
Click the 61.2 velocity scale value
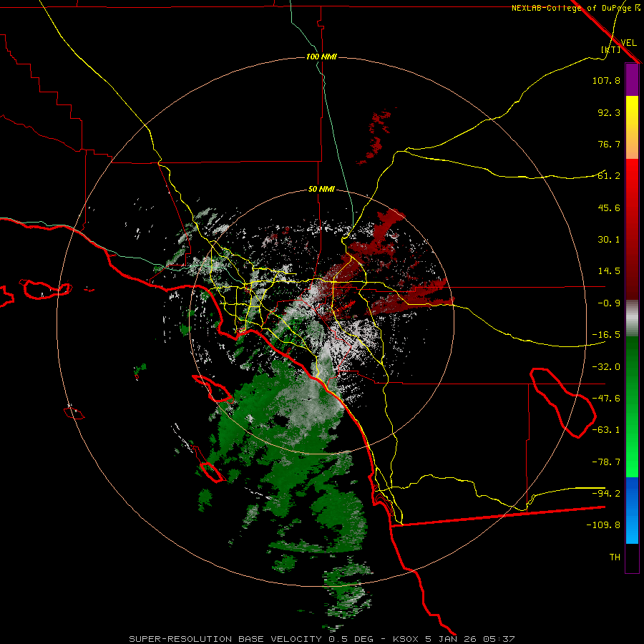click(609, 176)
